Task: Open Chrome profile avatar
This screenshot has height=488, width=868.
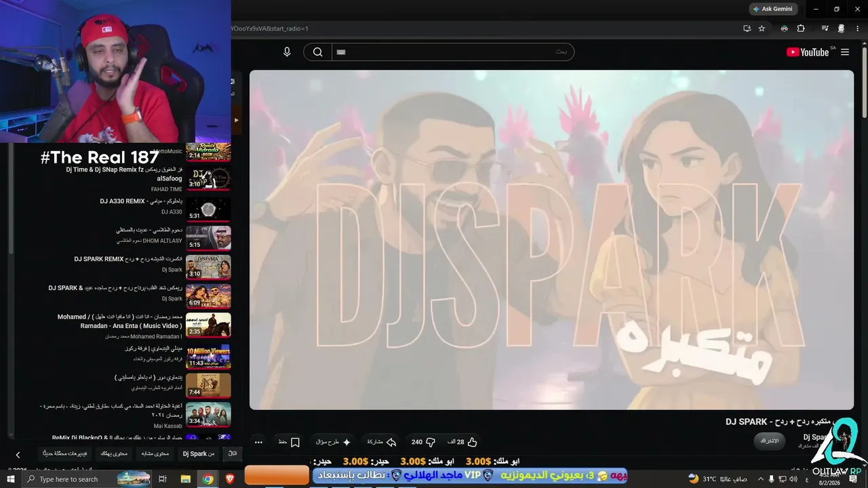Action: pyautogui.click(x=842, y=28)
